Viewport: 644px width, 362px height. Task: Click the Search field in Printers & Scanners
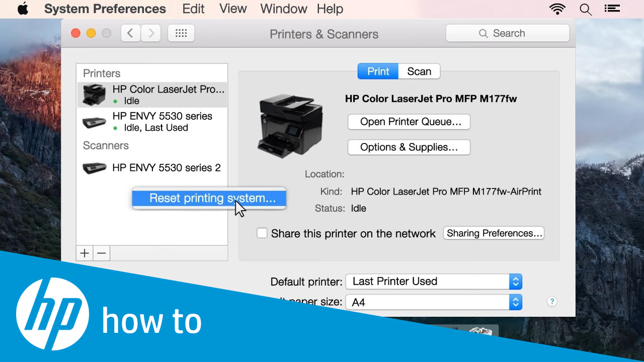click(x=507, y=33)
